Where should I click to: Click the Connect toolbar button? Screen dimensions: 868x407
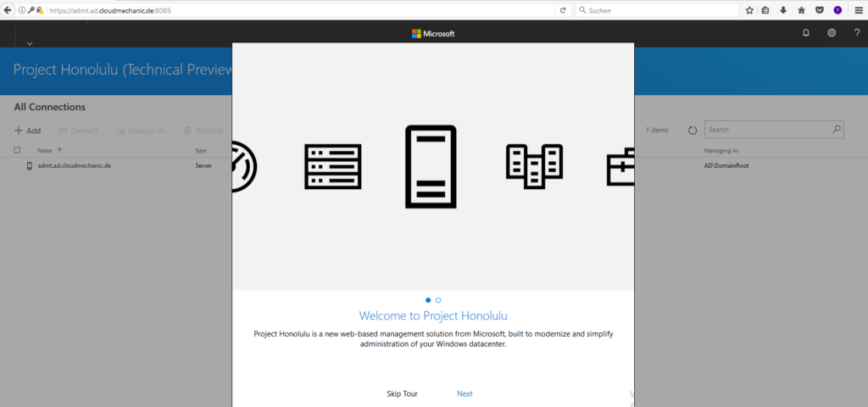coord(78,131)
